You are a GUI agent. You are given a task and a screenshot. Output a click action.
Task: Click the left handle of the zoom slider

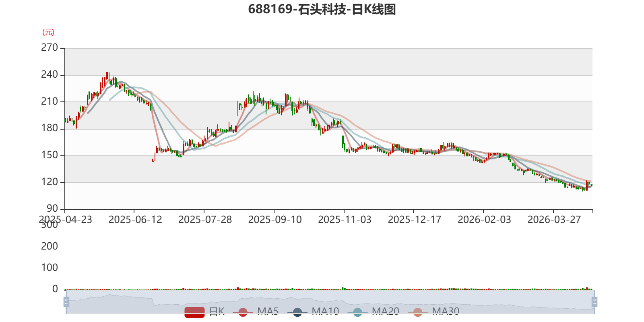(66, 301)
